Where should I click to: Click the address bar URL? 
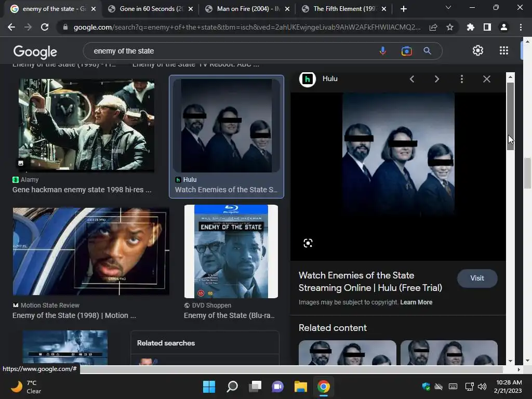pyautogui.click(x=247, y=27)
